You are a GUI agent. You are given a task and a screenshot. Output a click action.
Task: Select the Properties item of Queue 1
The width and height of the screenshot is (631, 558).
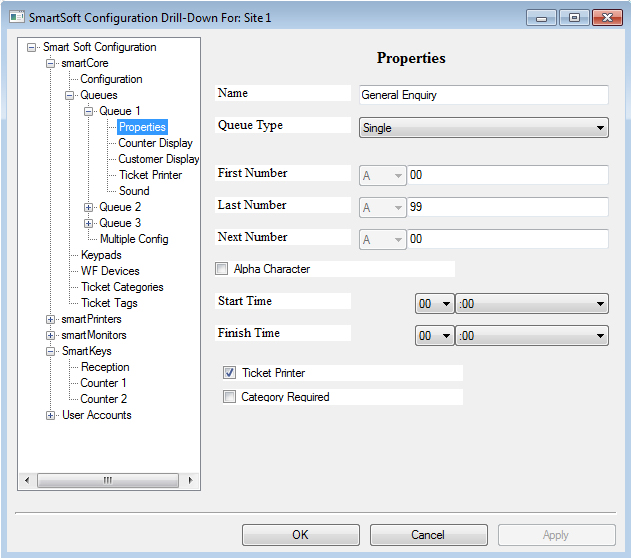pyautogui.click(x=142, y=127)
